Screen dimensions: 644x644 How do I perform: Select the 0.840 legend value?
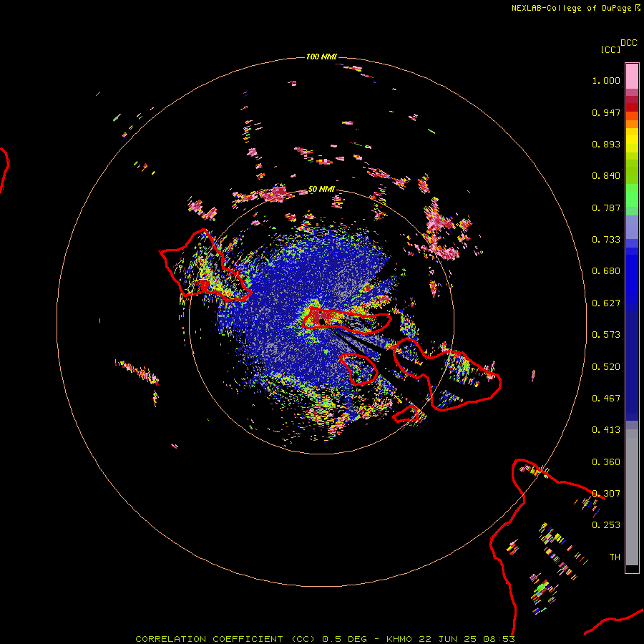pyautogui.click(x=606, y=176)
